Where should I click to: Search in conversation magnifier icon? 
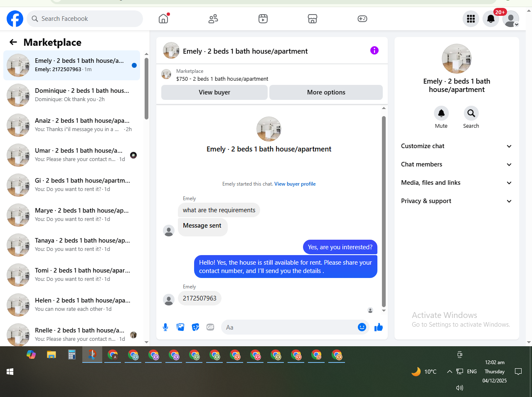click(x=471, y=113)
